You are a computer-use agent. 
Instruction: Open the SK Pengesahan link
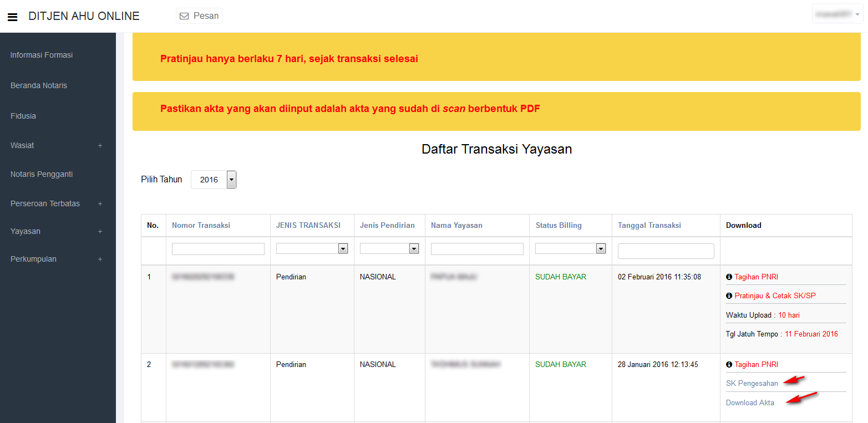pos(752,383)
